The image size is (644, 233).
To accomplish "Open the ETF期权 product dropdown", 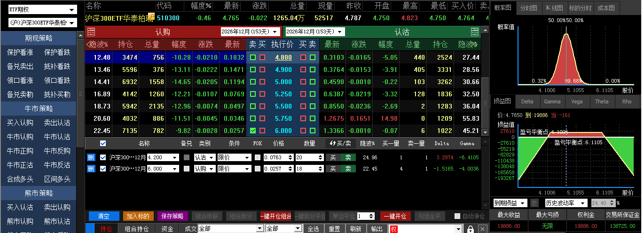I will tap(42, 9).
